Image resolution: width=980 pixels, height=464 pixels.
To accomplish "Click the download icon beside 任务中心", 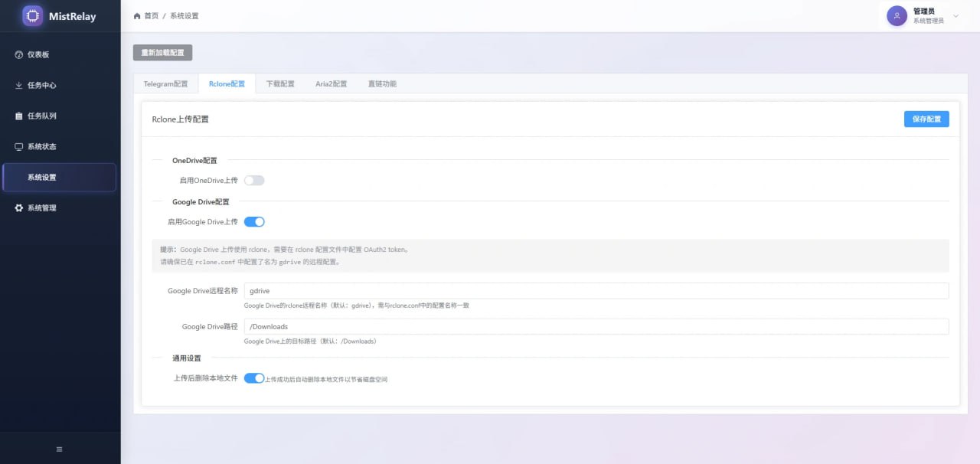I will (x=19, y=85).
